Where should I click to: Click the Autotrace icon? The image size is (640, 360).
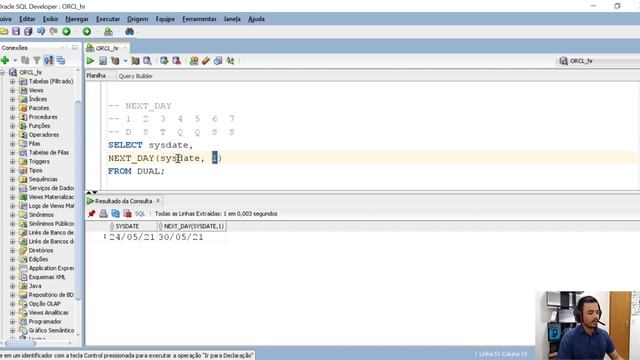pos(135,61)
